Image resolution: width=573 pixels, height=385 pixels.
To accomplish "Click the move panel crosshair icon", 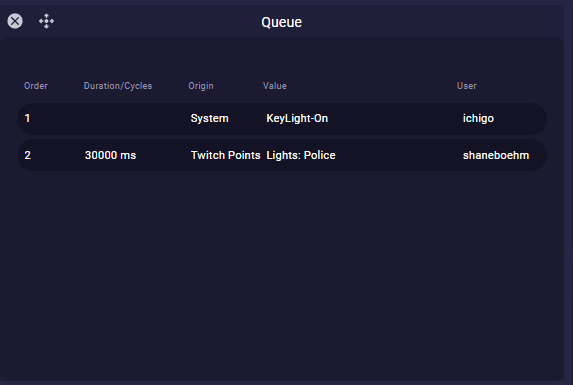I will [x=46, y=21].
